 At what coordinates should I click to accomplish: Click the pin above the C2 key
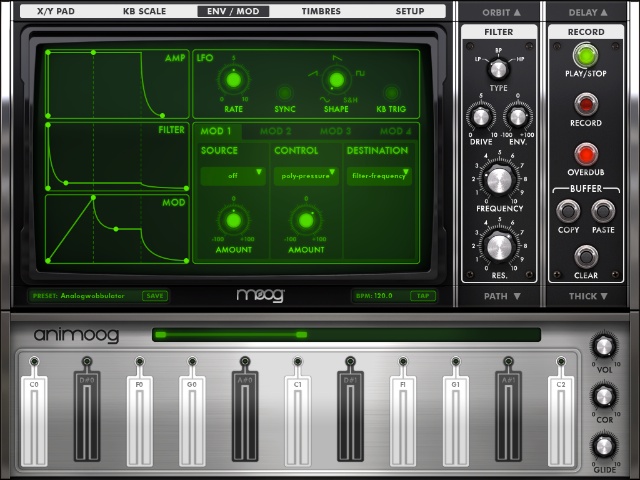tap(561, 361)
